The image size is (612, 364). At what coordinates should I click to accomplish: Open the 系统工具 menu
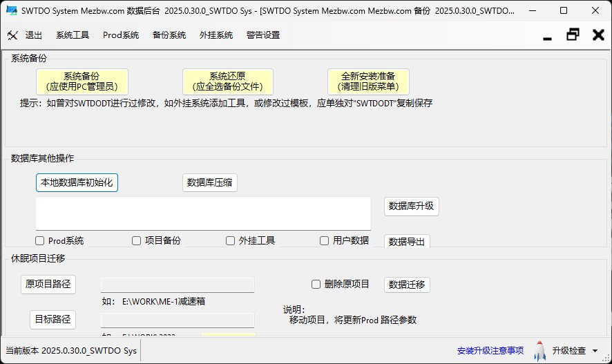pos(73,35)
